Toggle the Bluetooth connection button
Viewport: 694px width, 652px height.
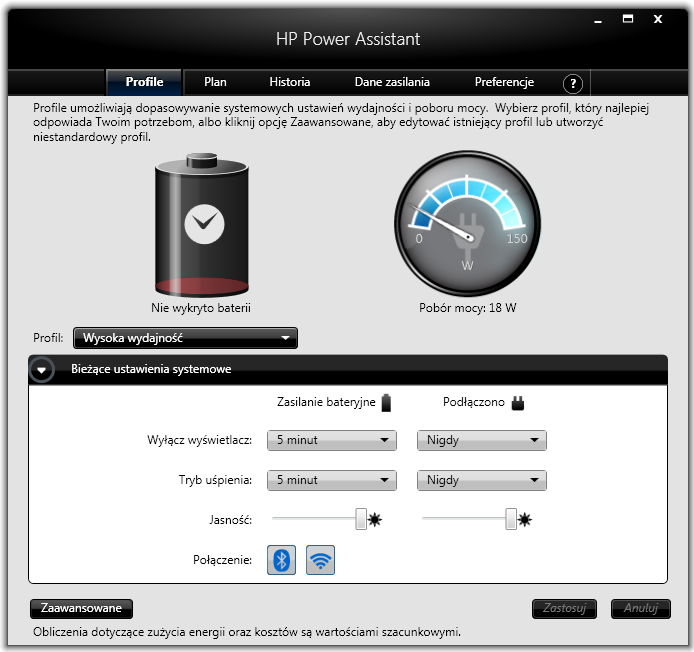tap(281, 560)
